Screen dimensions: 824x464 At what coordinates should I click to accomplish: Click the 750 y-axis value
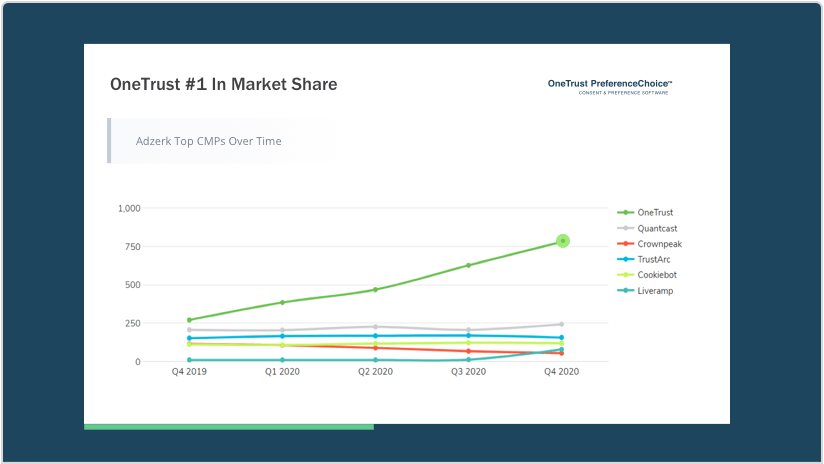coord(133,246)
